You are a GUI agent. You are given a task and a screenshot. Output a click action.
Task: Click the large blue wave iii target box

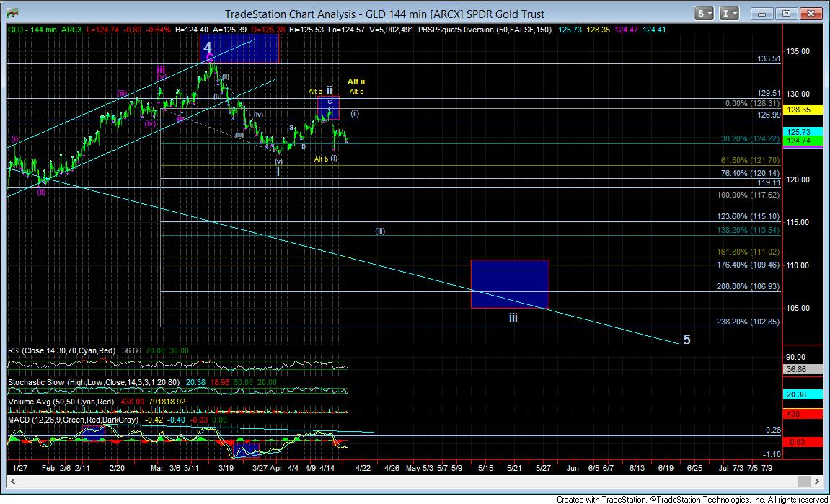point(510,284)
